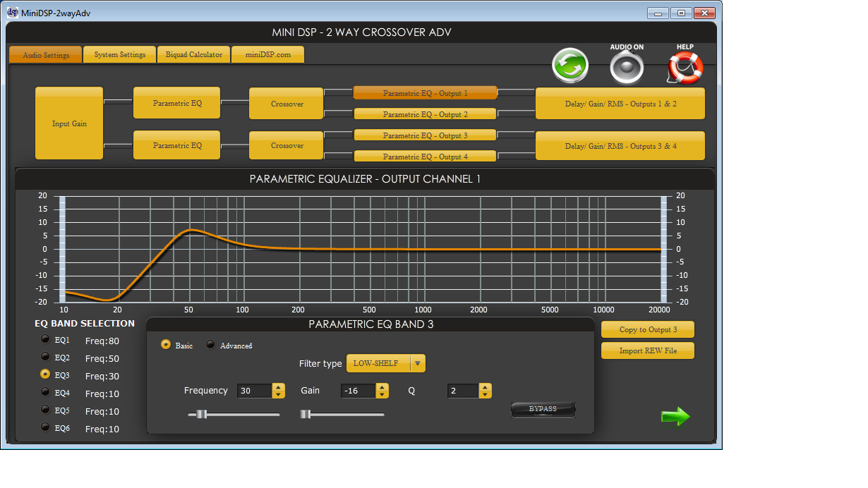Click the Frequency value field
The image size is (868, 488).
coord(255,391)
